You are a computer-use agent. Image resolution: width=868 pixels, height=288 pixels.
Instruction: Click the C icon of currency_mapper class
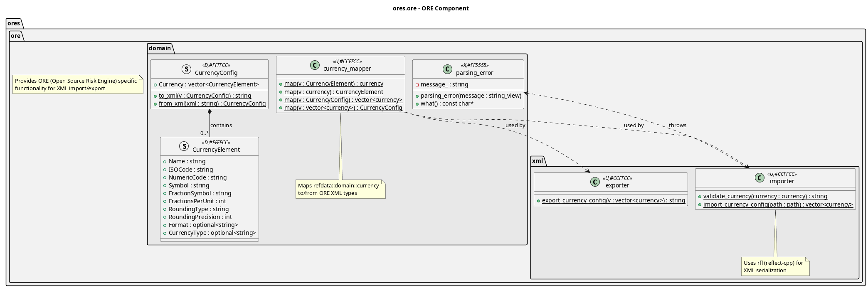(x=315, y=65)
